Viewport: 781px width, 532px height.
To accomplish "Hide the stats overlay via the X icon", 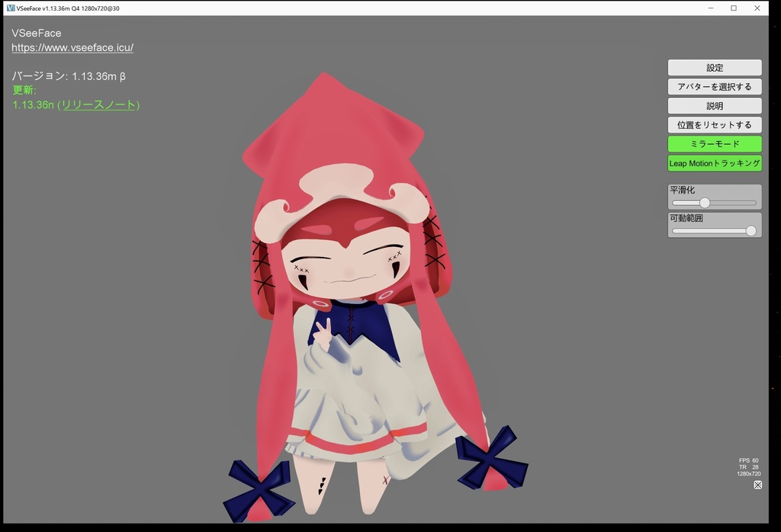I will [x=758, y=485].
